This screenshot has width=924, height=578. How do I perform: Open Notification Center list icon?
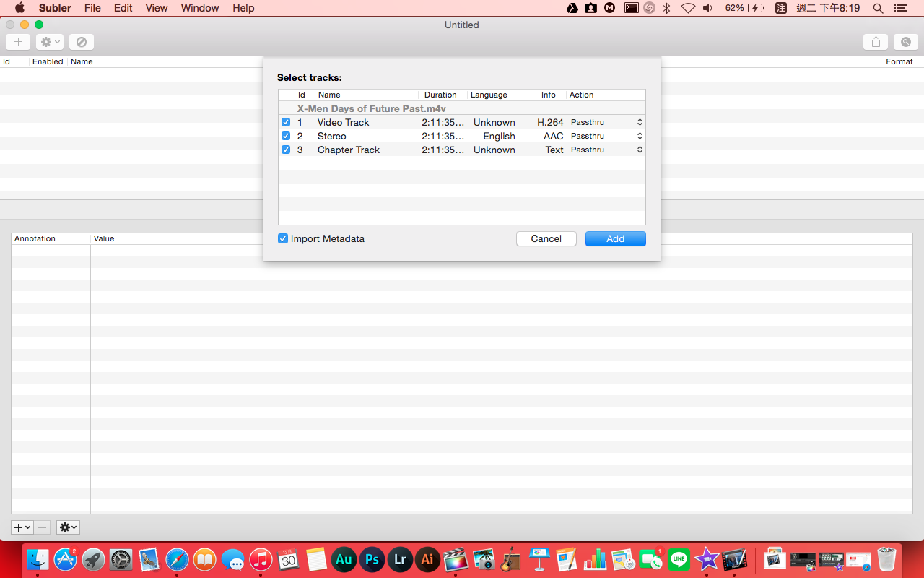[900, 8]
